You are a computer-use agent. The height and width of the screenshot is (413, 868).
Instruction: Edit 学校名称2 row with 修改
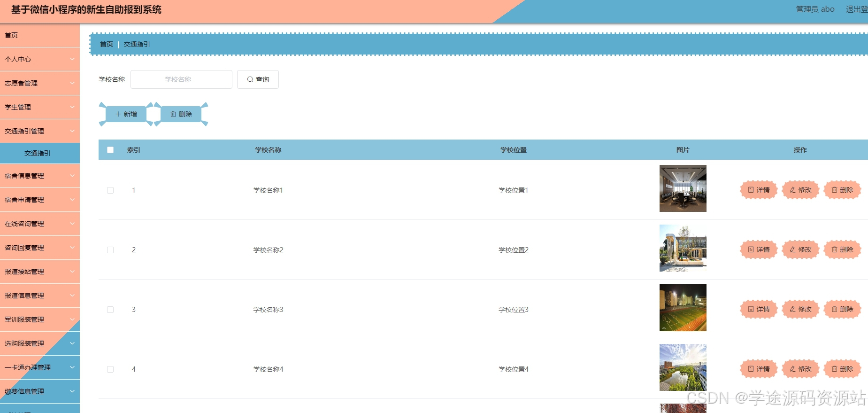coord(800,249)
